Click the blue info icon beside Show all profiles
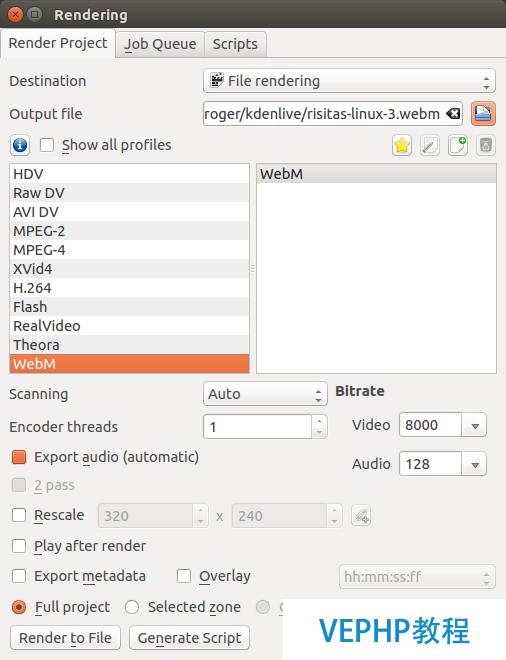506x660 pixels. [20, 145]
